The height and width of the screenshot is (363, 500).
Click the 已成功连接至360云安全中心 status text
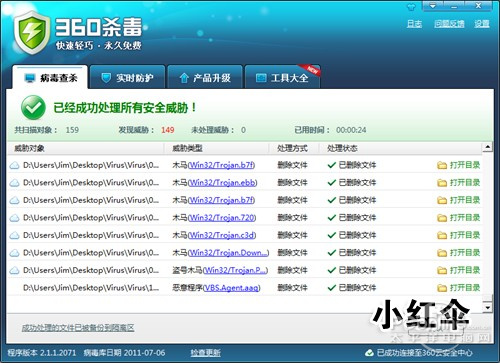tap(425, 353)
